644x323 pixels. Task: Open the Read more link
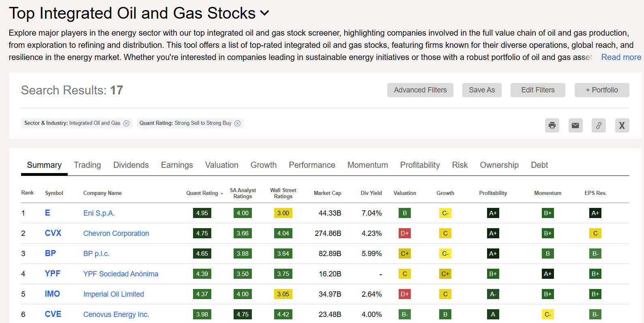(621, 57)
